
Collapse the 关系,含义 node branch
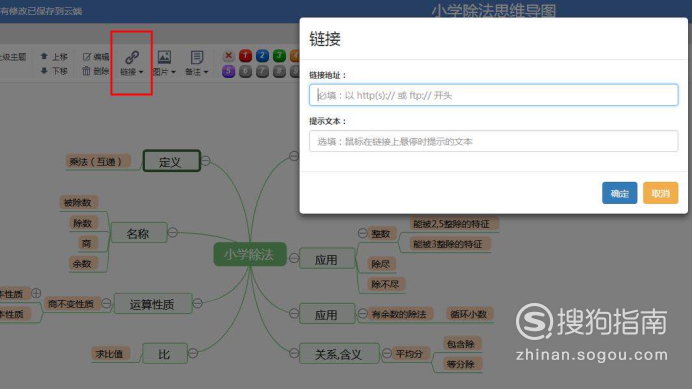pos(294,353)
